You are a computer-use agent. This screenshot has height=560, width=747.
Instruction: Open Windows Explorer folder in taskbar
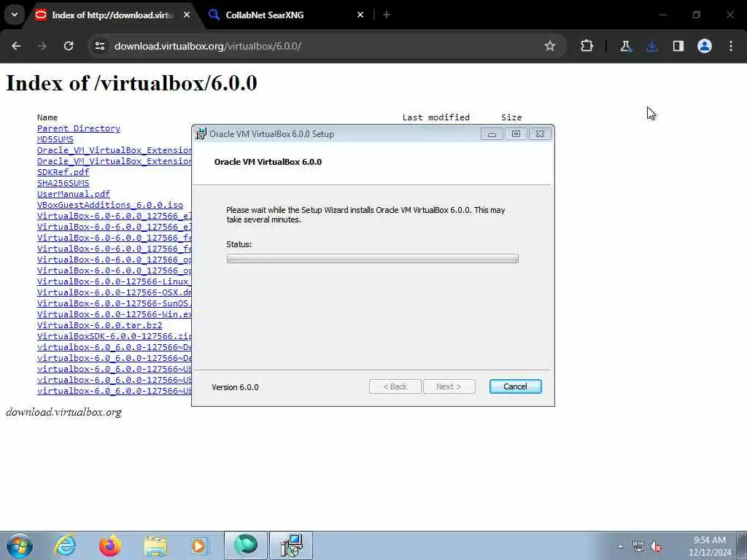coord(155,545)
